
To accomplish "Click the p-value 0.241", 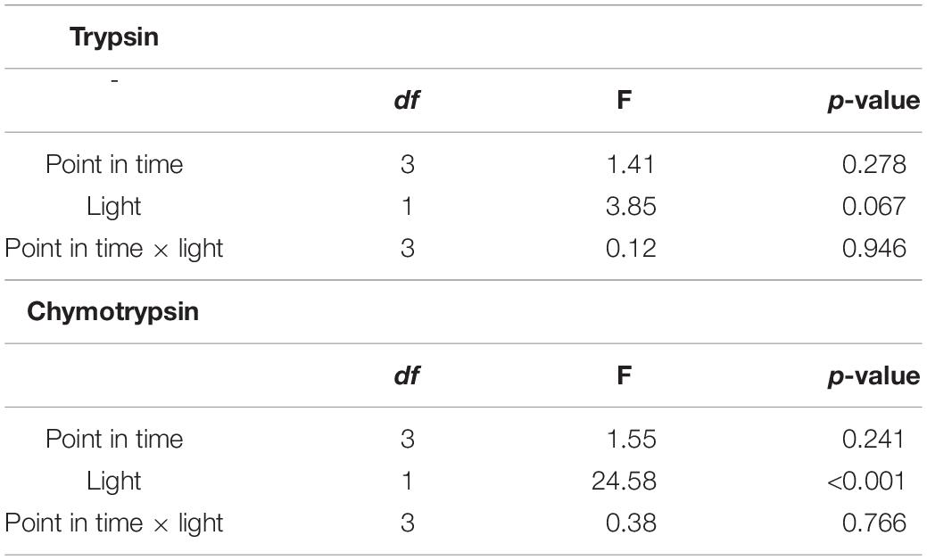I will pyautogui.click(x=873, y=439).
